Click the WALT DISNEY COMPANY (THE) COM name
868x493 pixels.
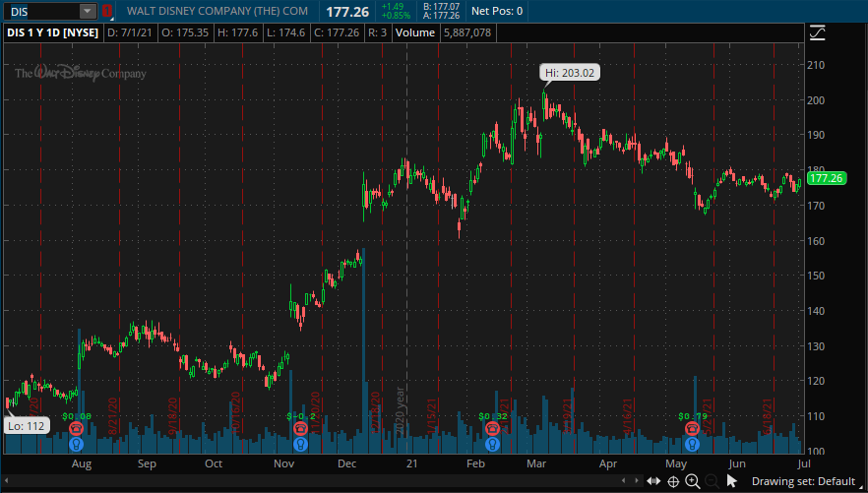[x=217, y=11]
